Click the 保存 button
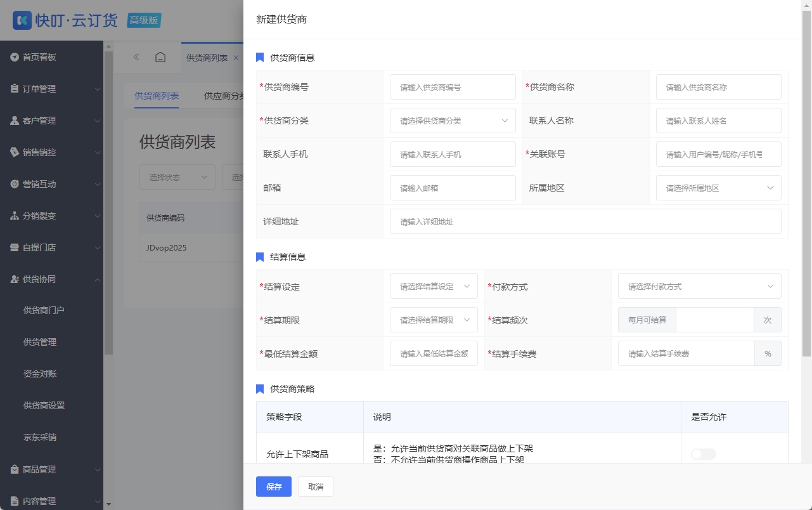Viewport: 812px width, 510px height. click(x=274, y=487)
